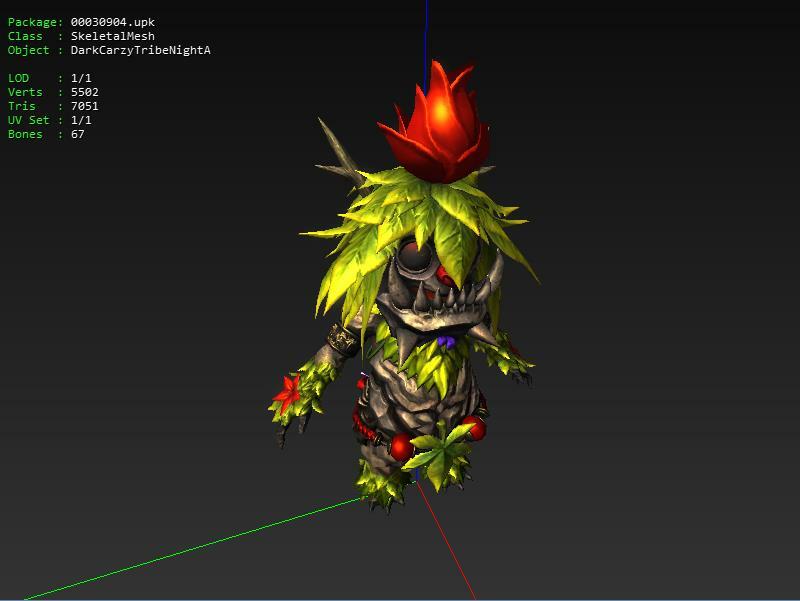Select the SkeletalMesh class label

[x=112, y=36]
